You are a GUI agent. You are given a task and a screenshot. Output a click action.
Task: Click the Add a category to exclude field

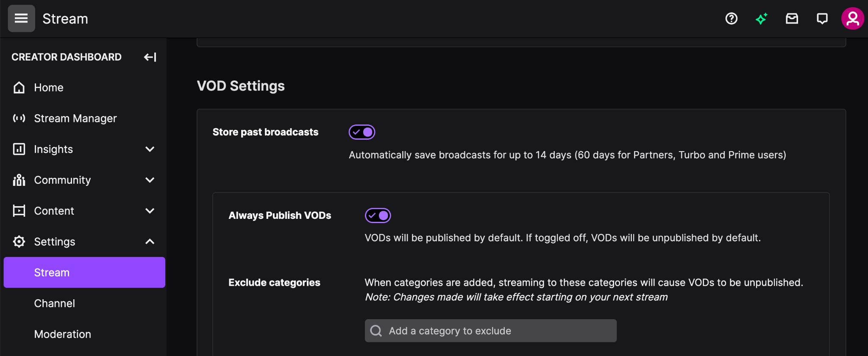tap(491, 331)
